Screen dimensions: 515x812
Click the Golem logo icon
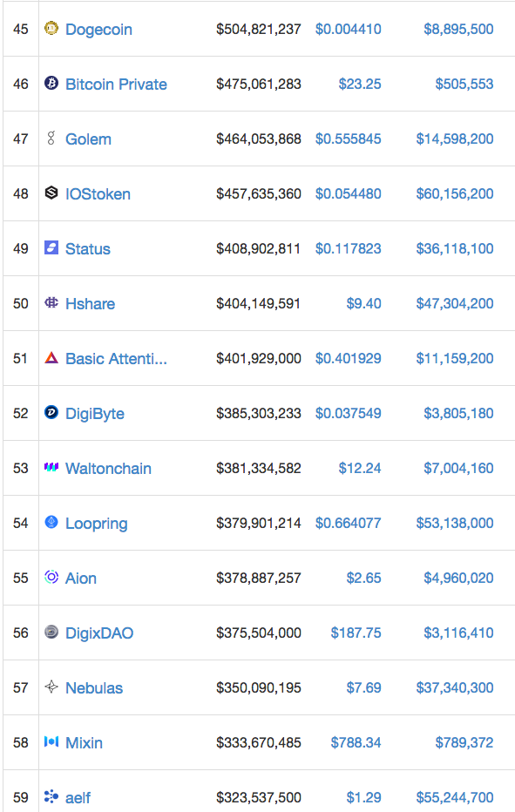[x=51, y=138]
